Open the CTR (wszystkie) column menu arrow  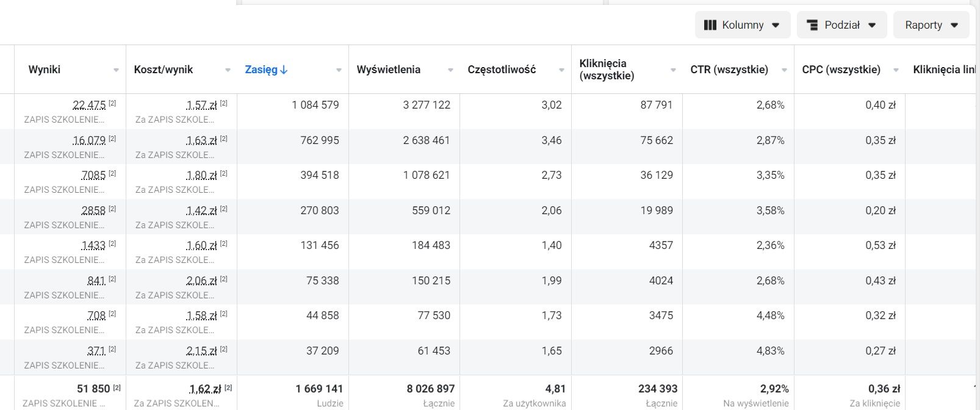[x=784, y=70]
